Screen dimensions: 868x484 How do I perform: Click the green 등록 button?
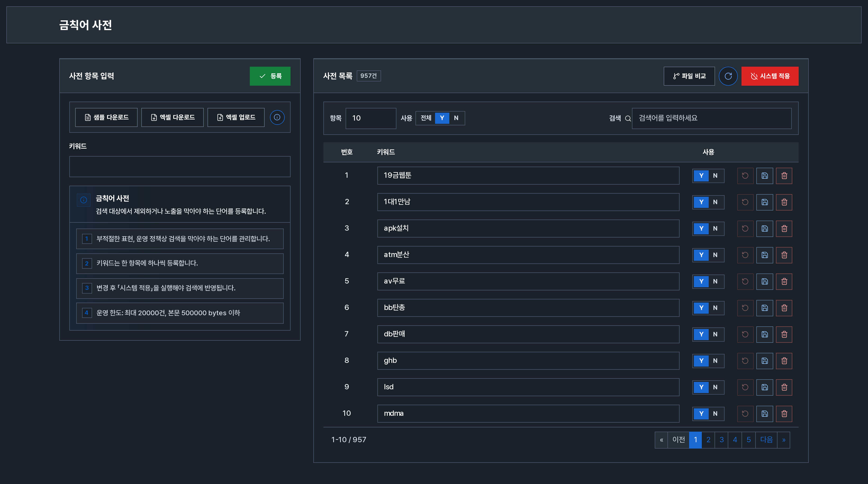click(x=270, y=76)
